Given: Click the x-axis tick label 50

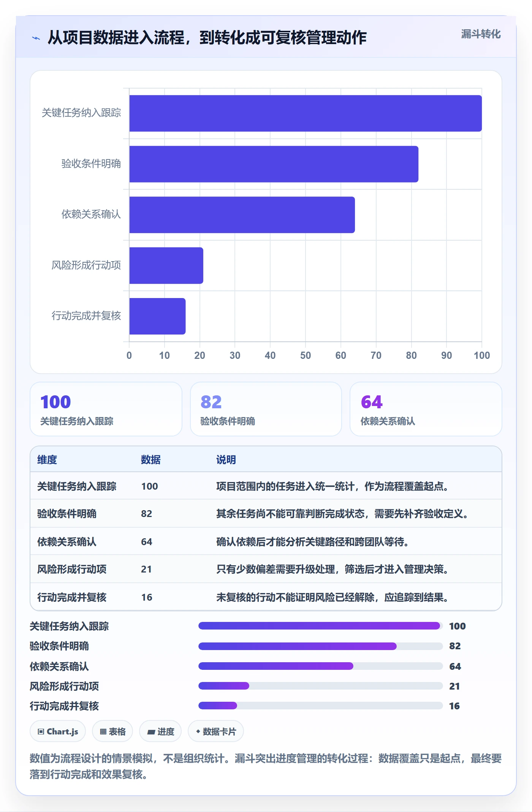Looking at the screenshot, I should 306,355.
